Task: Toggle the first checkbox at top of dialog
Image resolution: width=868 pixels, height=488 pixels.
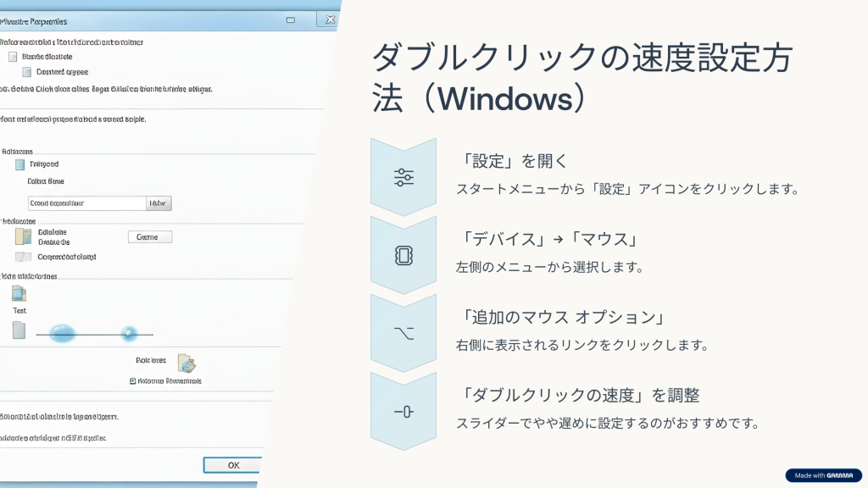Action: [x=13, y=57]
